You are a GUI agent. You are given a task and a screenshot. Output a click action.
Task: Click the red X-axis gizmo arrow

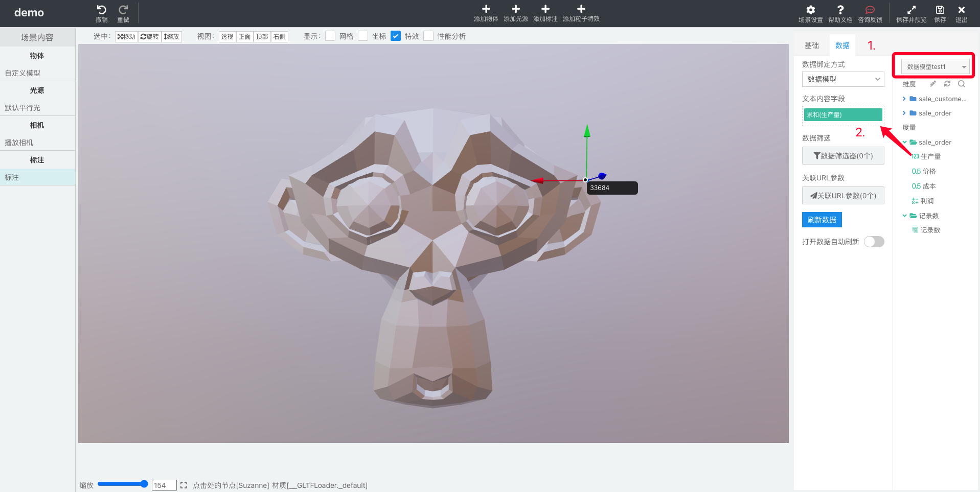[x=537, y=180]
